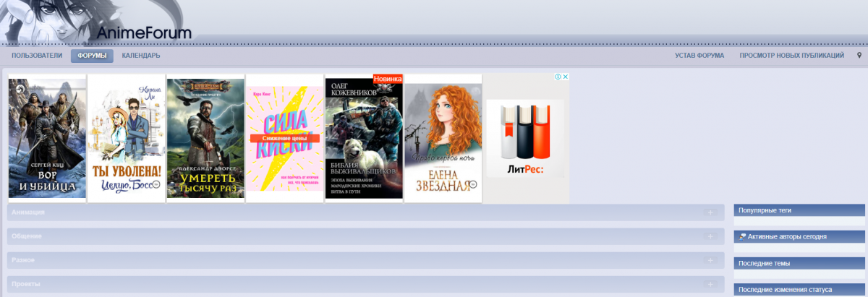868x297 pixels.
Task: Expand the Анимация category with plus button
Action: coord(711,212)
